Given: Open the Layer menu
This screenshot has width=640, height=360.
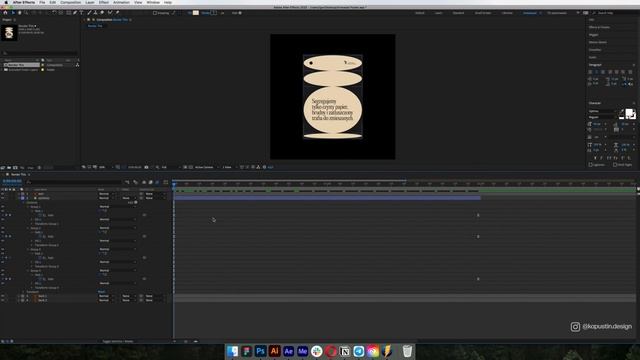Looking at the screenshot, I should (90, 2).
